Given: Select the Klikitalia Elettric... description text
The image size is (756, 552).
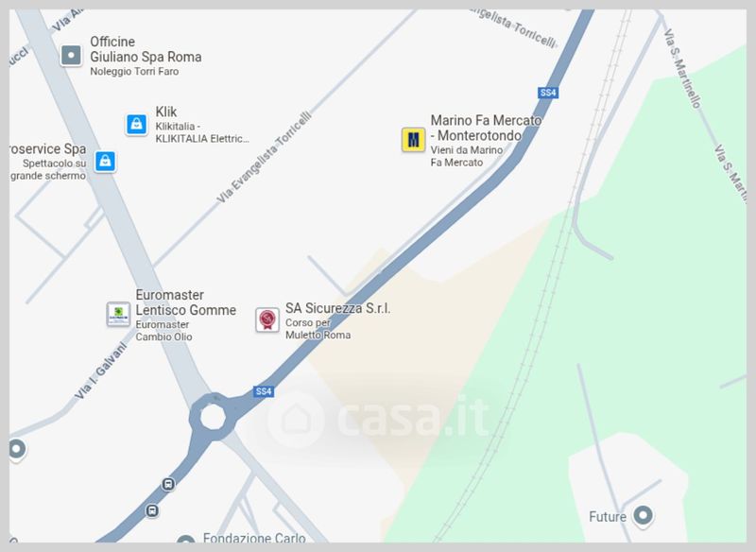Looking at the screenshot, I should pyautogui.click(x=202, y=132).
